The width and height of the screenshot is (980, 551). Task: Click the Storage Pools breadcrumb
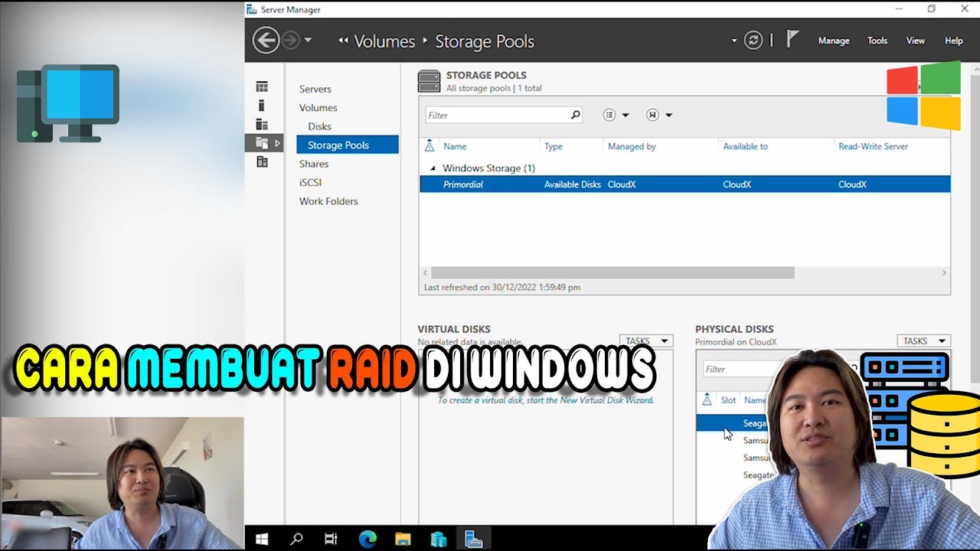point(485,41)
